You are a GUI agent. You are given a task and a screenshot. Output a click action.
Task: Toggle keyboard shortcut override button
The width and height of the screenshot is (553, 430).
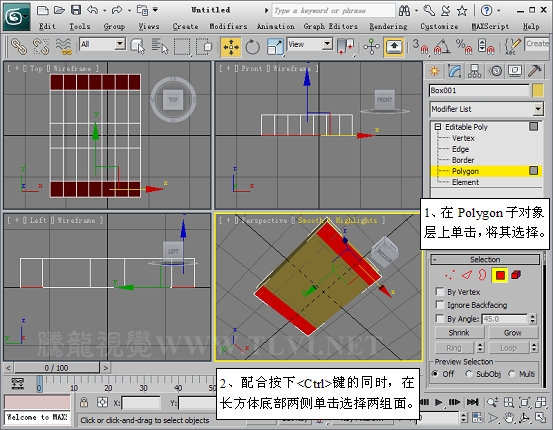[394, 47]
